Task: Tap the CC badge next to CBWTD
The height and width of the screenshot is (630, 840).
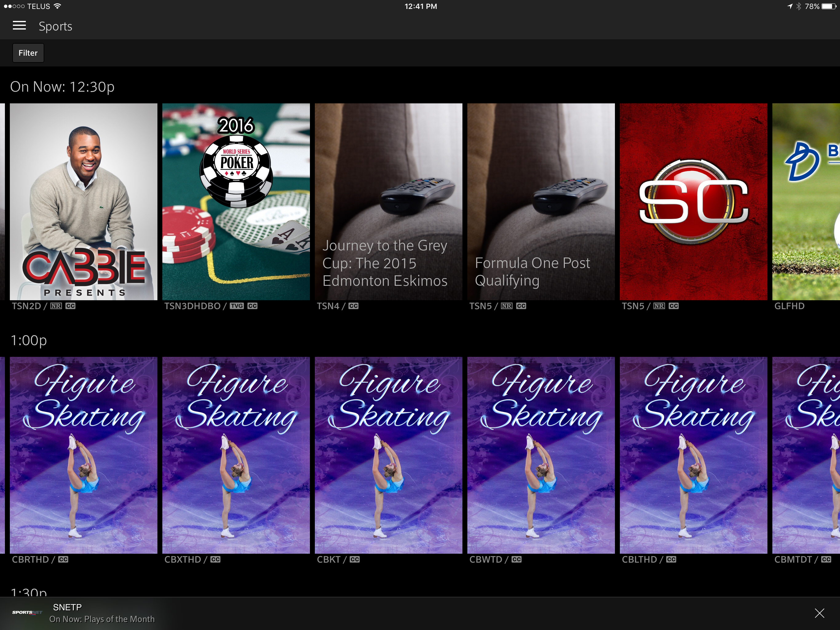Action: click(x=517, y=559)
